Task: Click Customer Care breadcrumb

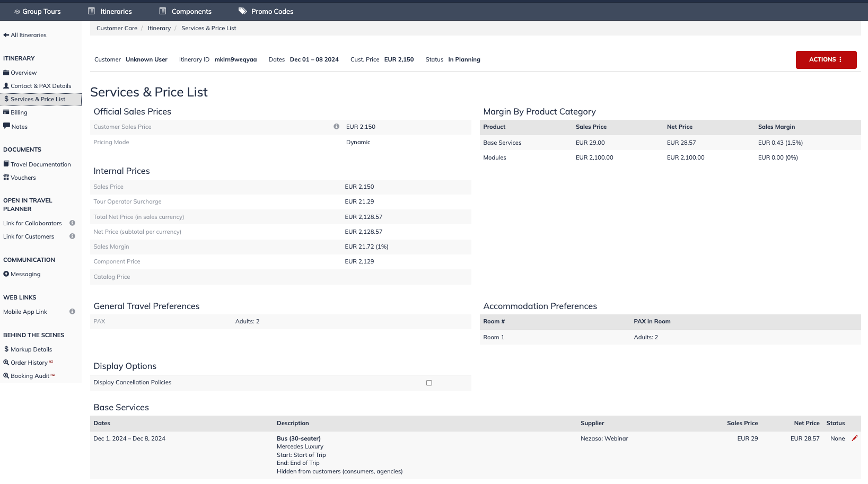Action: click(x=117, y=28)
